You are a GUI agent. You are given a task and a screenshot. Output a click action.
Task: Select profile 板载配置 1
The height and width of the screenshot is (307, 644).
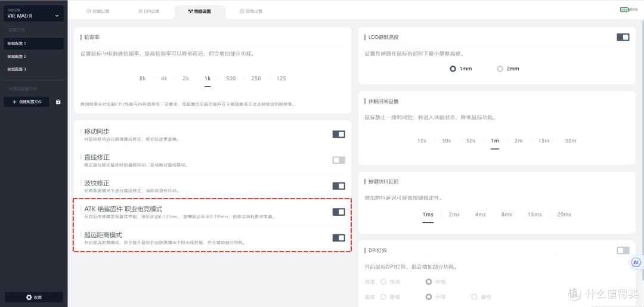coord(33,43)
